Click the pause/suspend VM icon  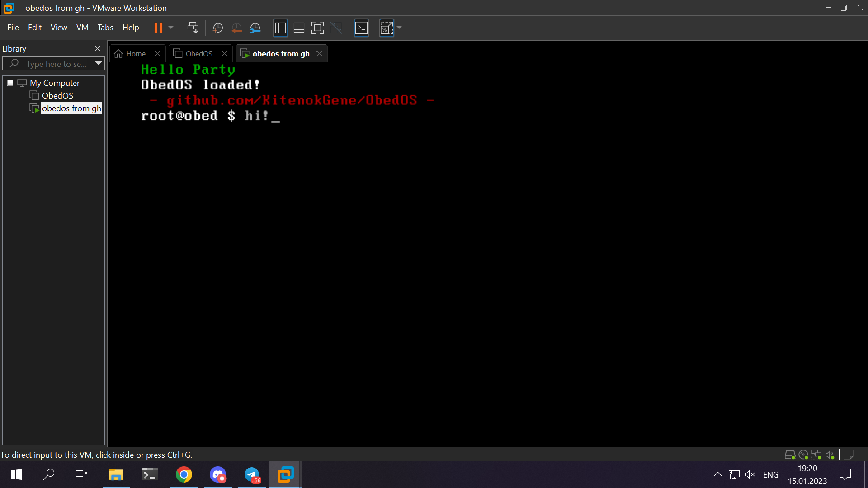tap(157, 28)
